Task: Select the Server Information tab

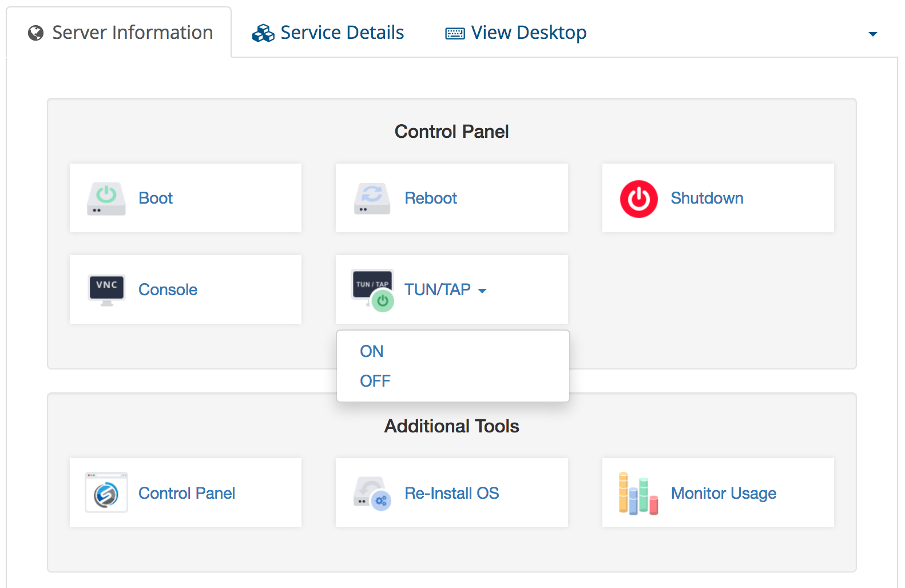Action: pyautogui.click(x=132, y=33)
